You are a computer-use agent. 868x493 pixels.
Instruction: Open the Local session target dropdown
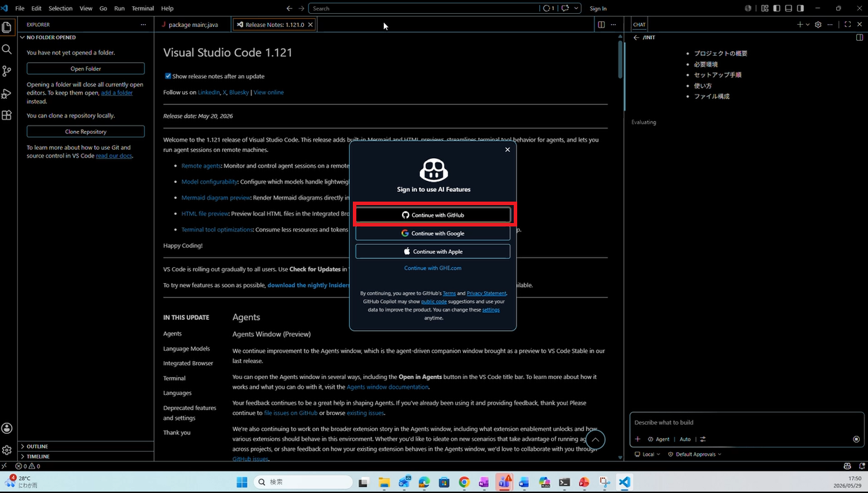click(x=647, y=454)
